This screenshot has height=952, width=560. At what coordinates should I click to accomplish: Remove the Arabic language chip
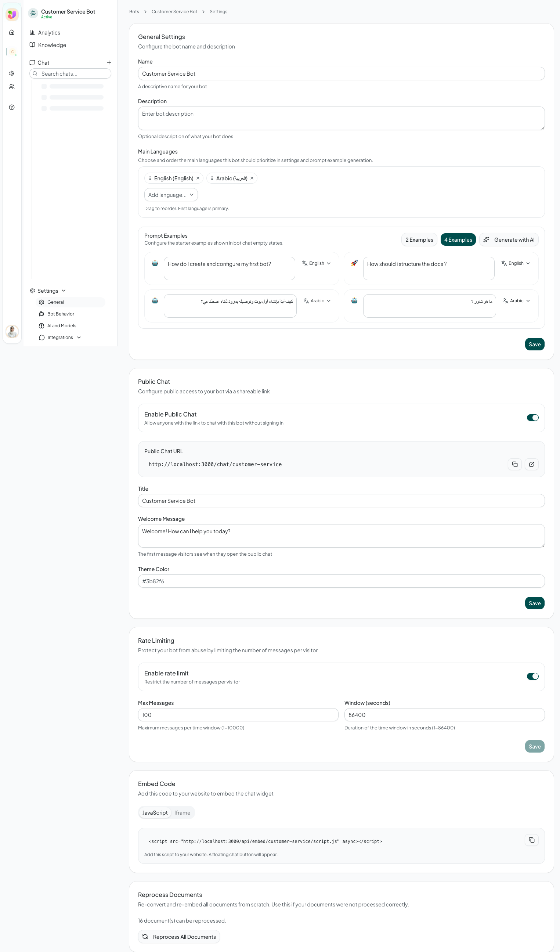point(252,178)
